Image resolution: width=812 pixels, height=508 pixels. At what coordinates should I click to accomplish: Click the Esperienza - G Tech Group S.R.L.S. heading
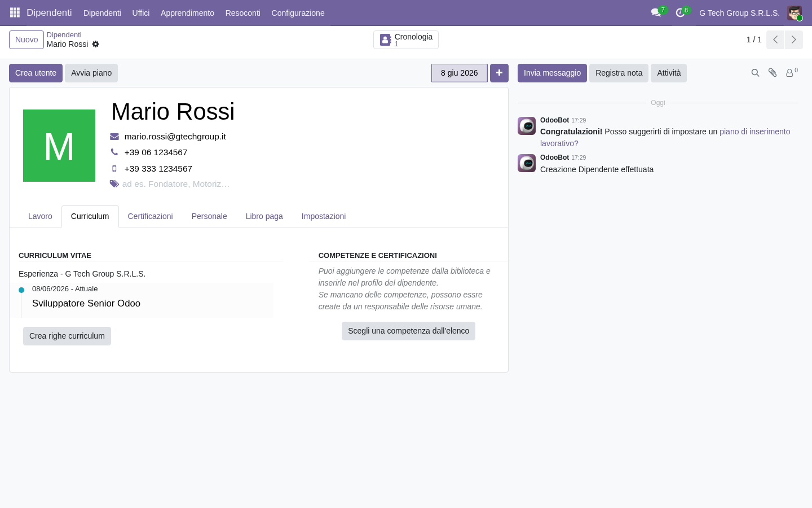[x=82, y=274]
